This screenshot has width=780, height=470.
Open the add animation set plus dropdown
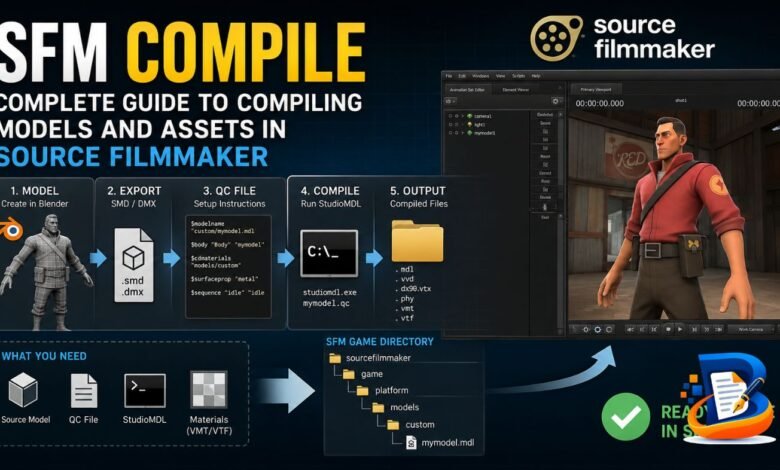tap(450, 101)
